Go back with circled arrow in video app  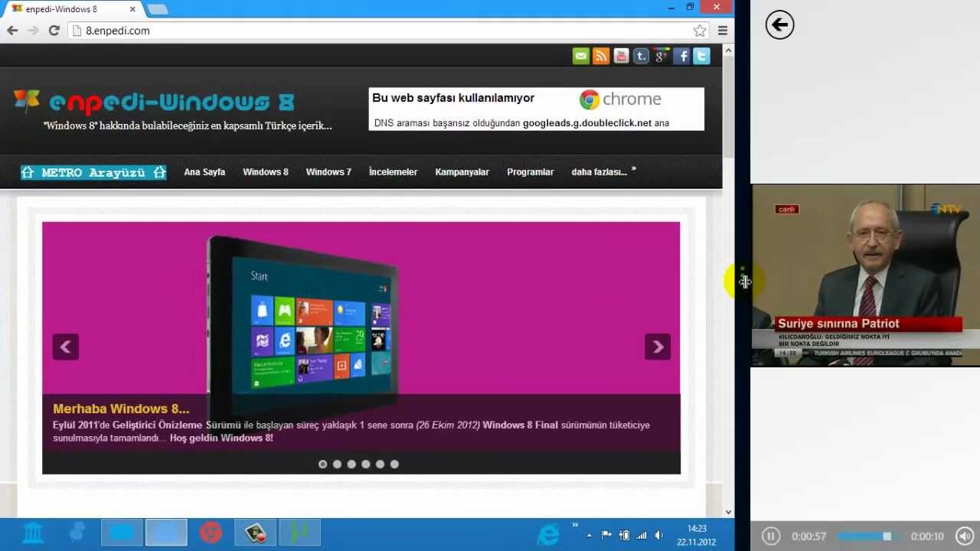779,24
